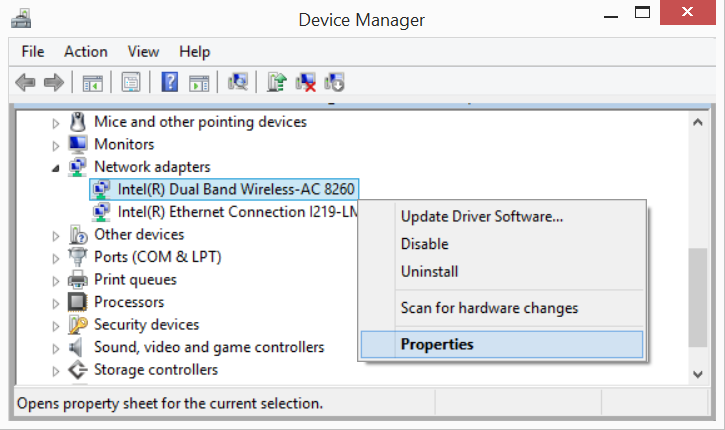Open the Action menu

pos(86,51)
